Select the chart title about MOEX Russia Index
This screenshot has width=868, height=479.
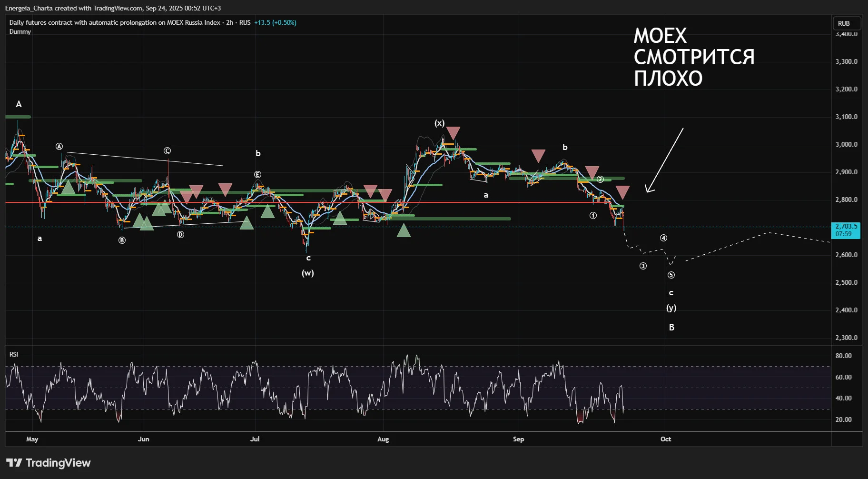[x=130, y=22]
